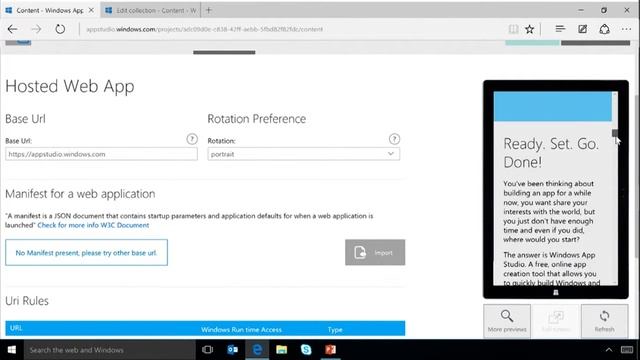Click the Ready. Set. Go. Done! preview heading

pos(551,153)
